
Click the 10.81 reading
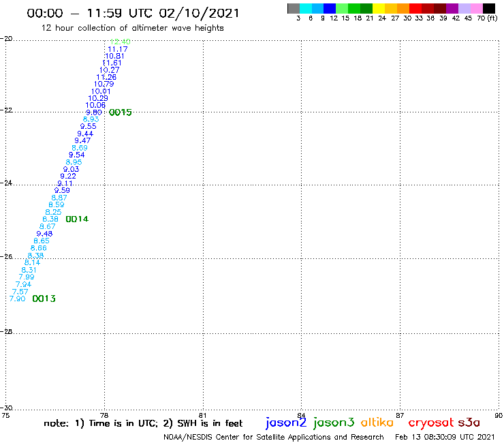(x=114, y=56)
